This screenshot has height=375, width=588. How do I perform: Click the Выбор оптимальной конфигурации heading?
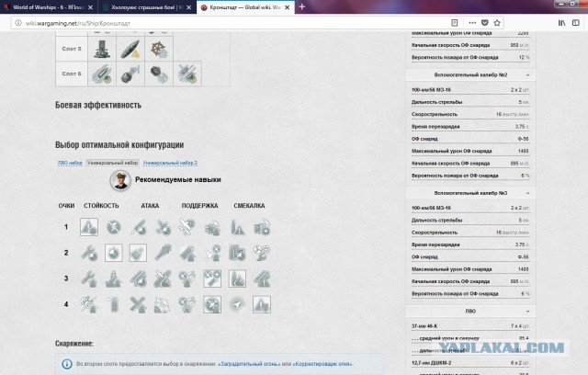tap(119, 144)
